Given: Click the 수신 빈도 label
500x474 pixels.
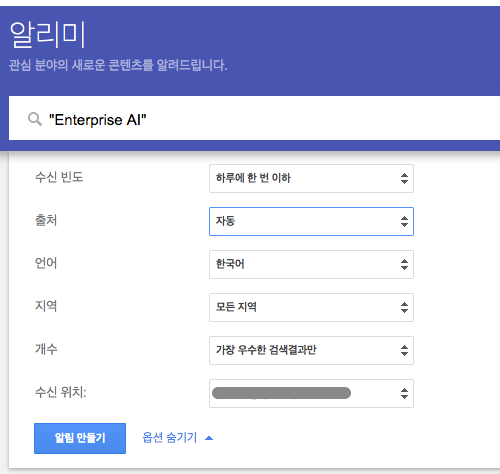Looking at the screenshot, I should click(x=59, y=177).
